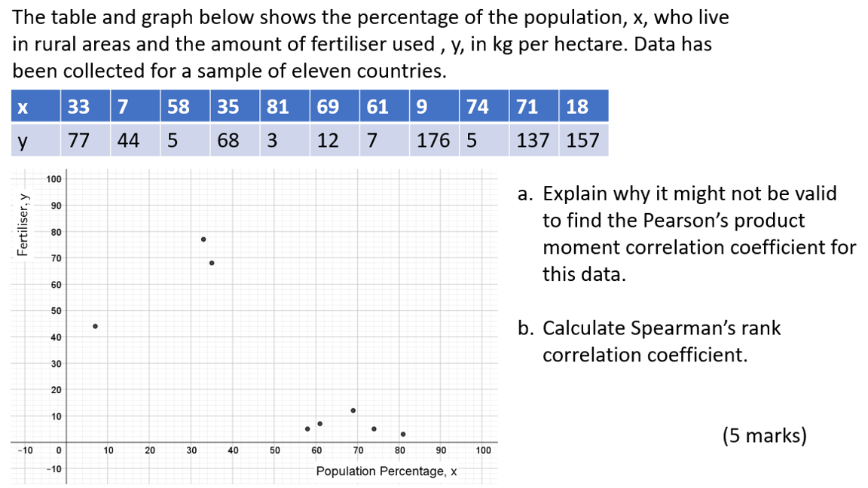Click the '(5 marks)' text

[x=763, y=435]
